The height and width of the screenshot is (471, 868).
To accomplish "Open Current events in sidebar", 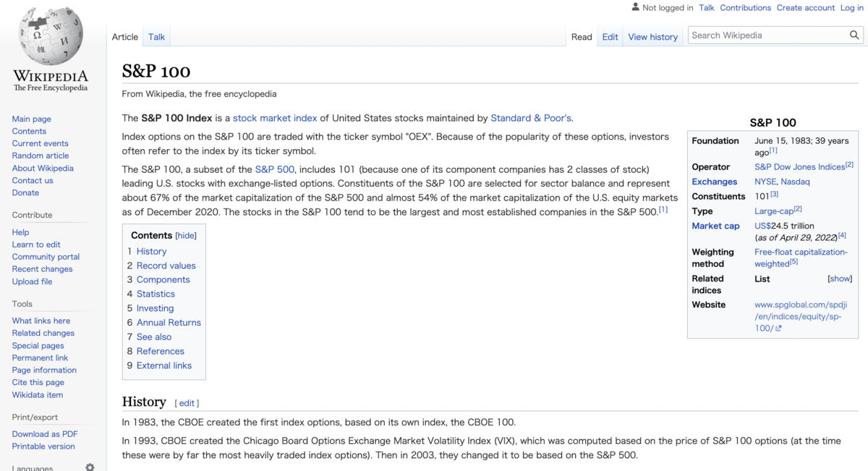I will [40, 143].
